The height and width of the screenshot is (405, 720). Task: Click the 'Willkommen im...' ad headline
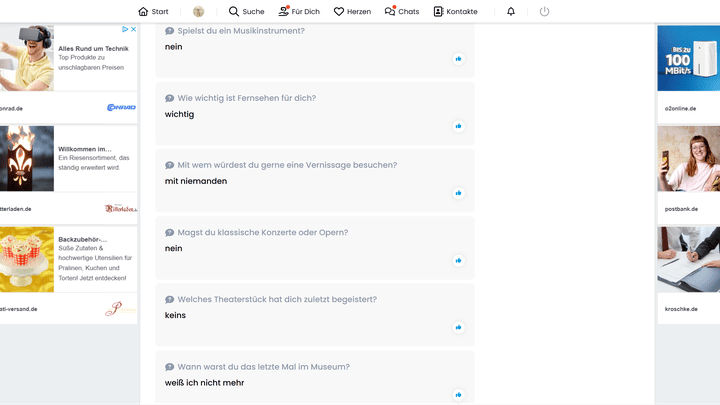tap(85, 149)
